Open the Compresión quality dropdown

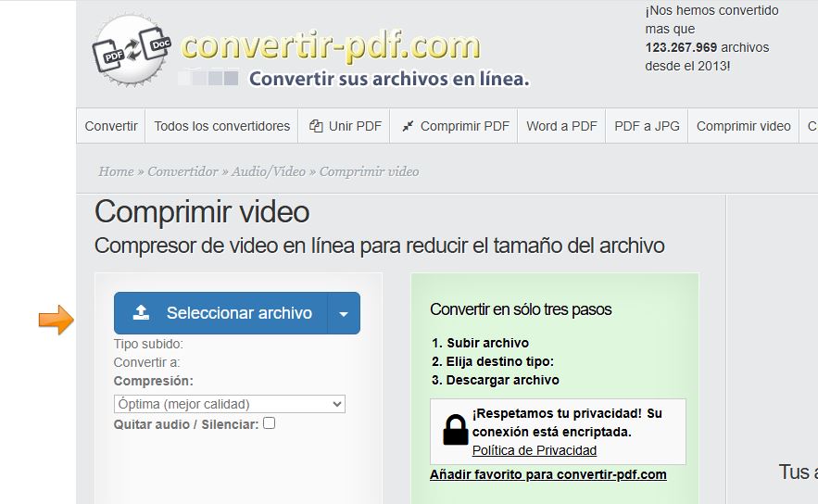pos(230,404)
